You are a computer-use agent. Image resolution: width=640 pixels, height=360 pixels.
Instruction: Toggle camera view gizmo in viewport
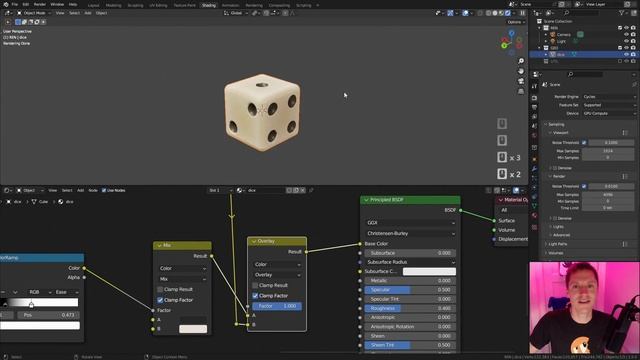click(521, 81)
